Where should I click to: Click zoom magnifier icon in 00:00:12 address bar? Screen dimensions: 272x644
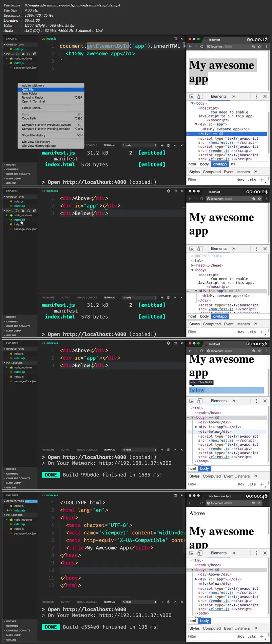[253, 46]
